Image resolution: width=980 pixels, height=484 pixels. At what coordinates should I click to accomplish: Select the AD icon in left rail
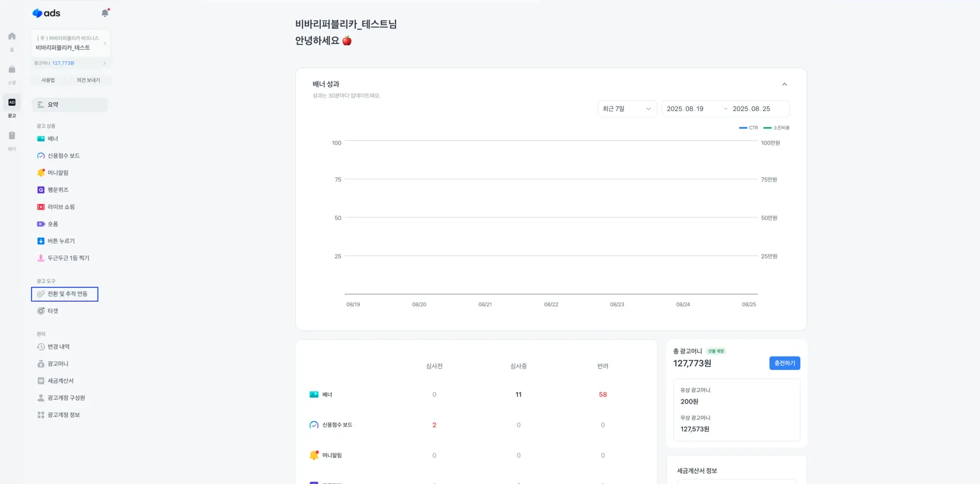point(11,102)
